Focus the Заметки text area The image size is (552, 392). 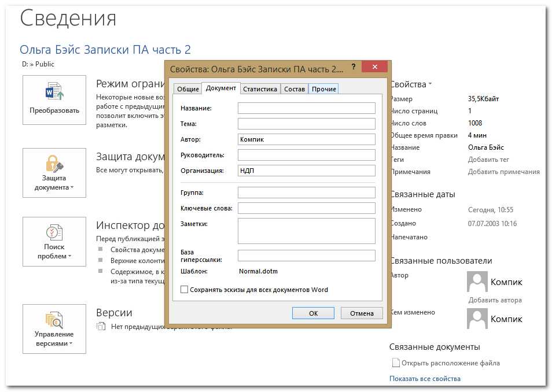(306, 231)
